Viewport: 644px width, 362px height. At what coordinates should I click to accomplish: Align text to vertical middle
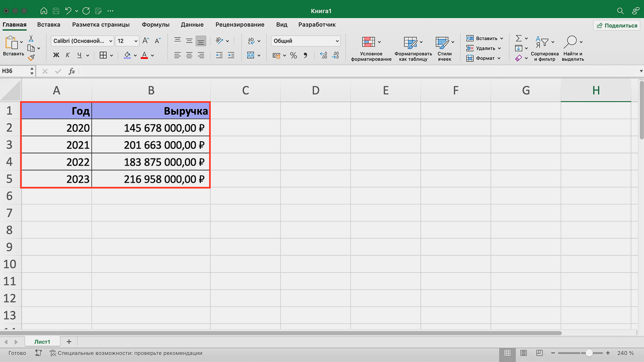click(189, 41)
